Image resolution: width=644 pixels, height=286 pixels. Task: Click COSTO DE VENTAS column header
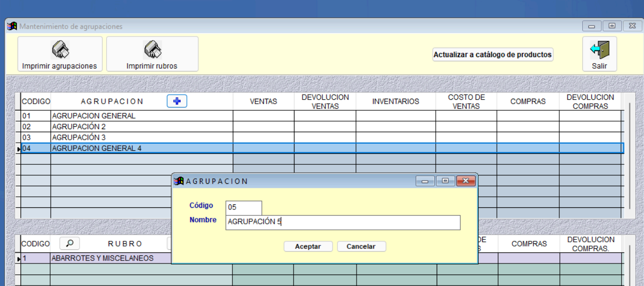[466, 101]
